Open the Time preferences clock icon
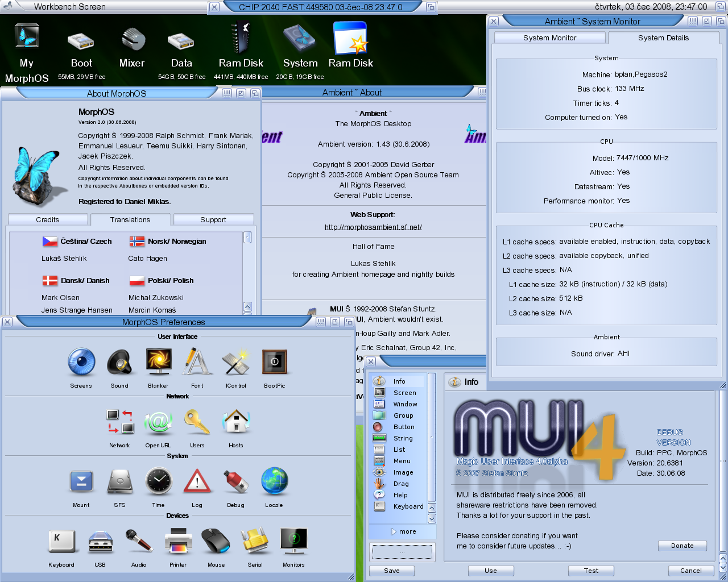The height and width of the screenshot is (582, 728). coord(159,482)
